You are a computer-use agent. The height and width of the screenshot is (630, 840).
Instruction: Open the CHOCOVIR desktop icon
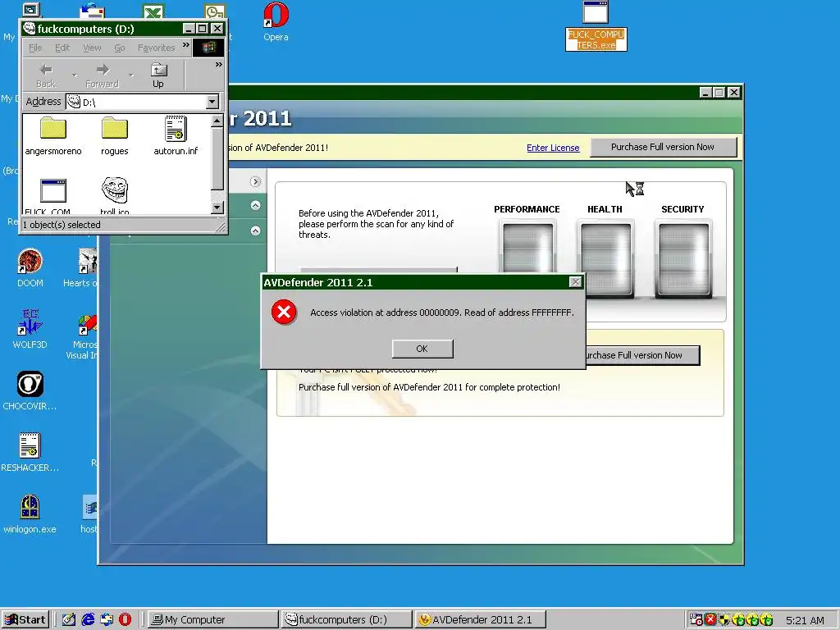pos(30,390)
